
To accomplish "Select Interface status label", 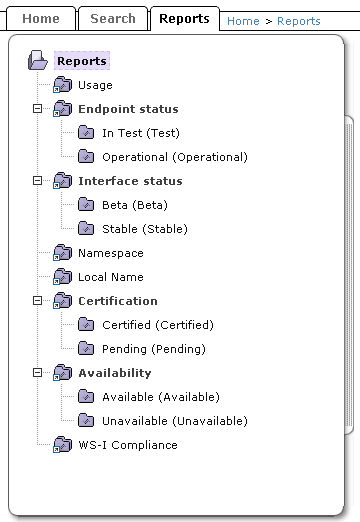I will 130,181.
